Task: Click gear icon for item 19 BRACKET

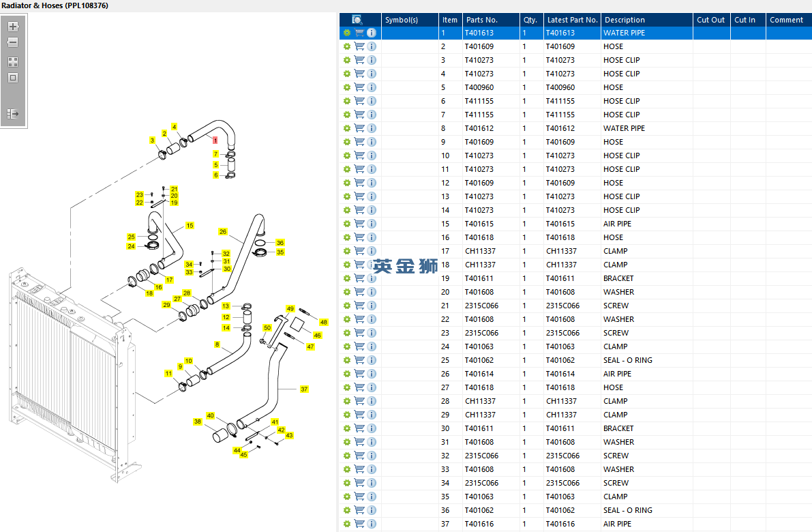Action: pyautogui.click(x=347, y=279)
